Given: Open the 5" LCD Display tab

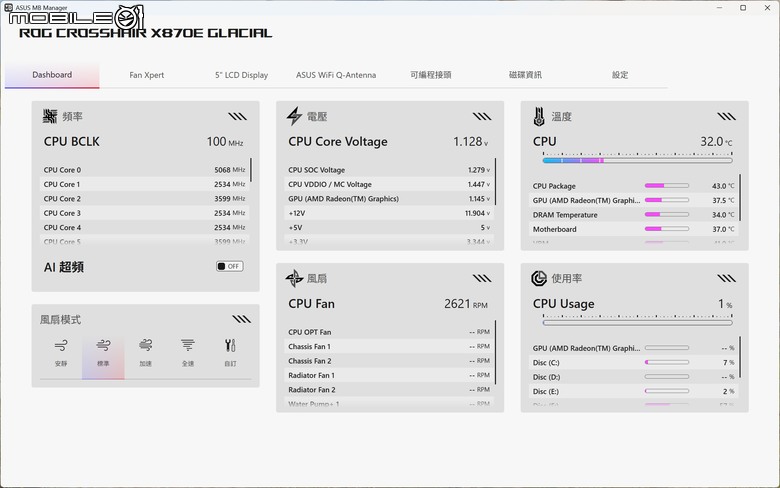Looking at the screenshot, I should (241, 75).
